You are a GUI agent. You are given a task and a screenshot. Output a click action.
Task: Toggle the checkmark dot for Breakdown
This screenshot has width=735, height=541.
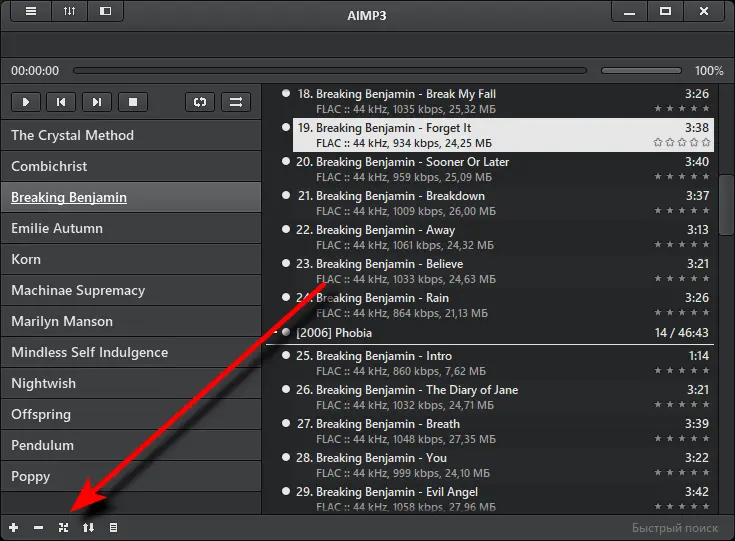(286, 195)
